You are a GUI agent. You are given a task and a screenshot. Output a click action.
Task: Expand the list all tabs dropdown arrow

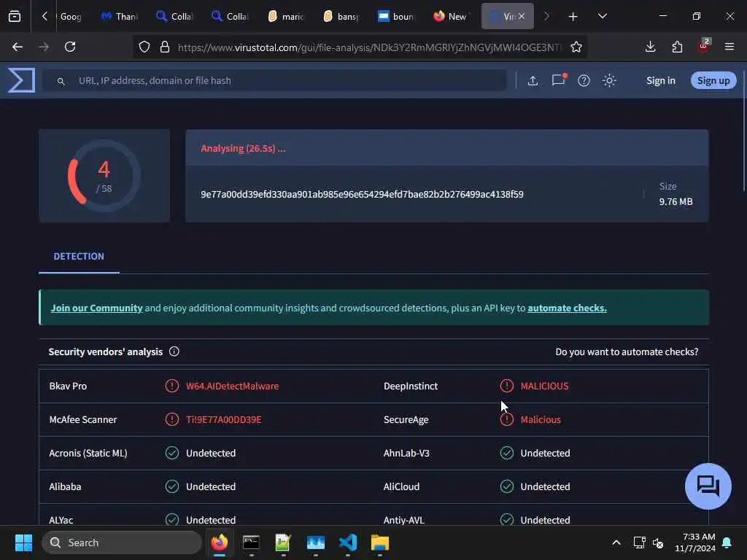(x=602, y=16)
